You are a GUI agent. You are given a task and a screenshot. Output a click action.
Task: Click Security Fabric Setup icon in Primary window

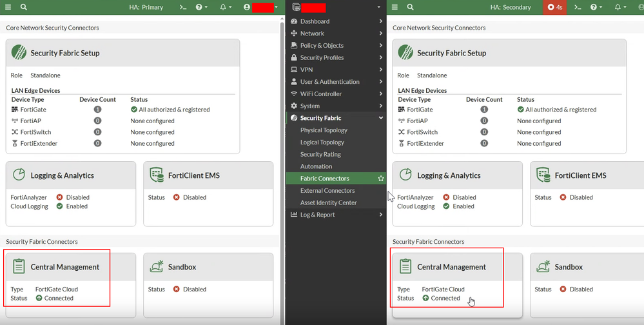19,53
